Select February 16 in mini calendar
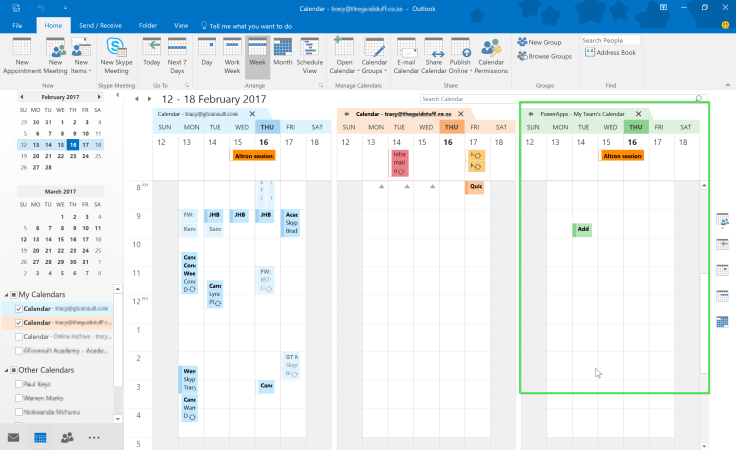This screenshot has width=736, height=450. click(x=73, y=145)
